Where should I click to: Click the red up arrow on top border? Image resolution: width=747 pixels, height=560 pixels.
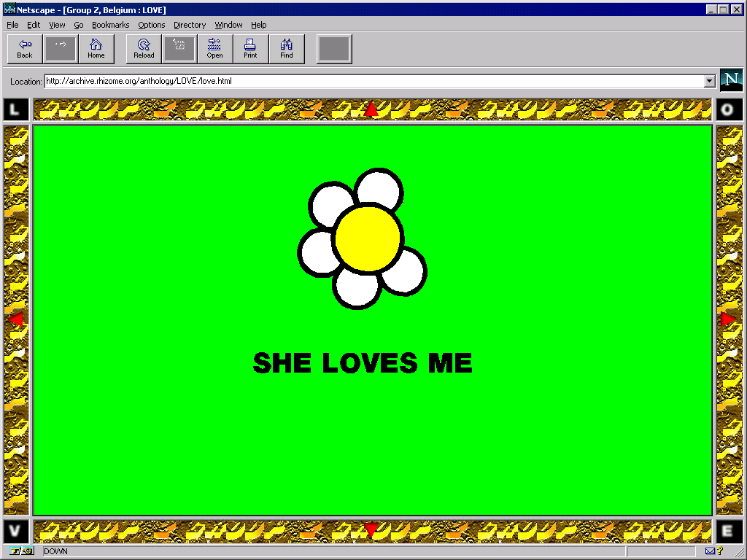coord(371,109)
